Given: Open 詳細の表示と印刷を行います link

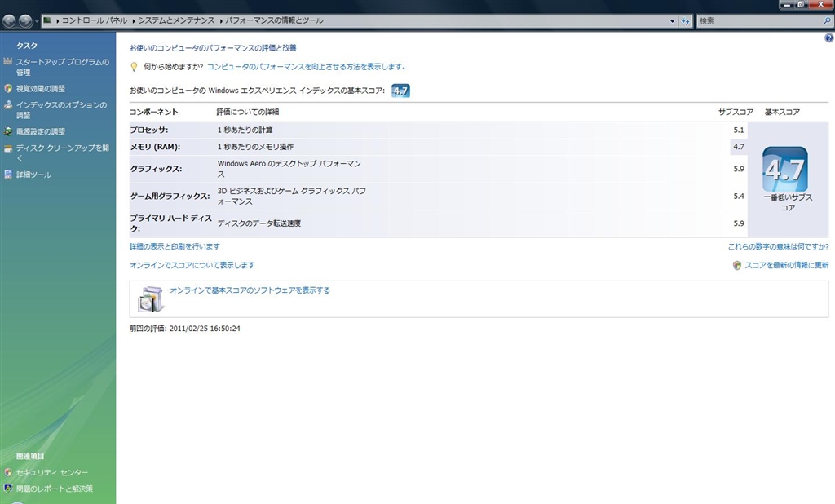Looking at the screenshot, I should coord(175,246).
